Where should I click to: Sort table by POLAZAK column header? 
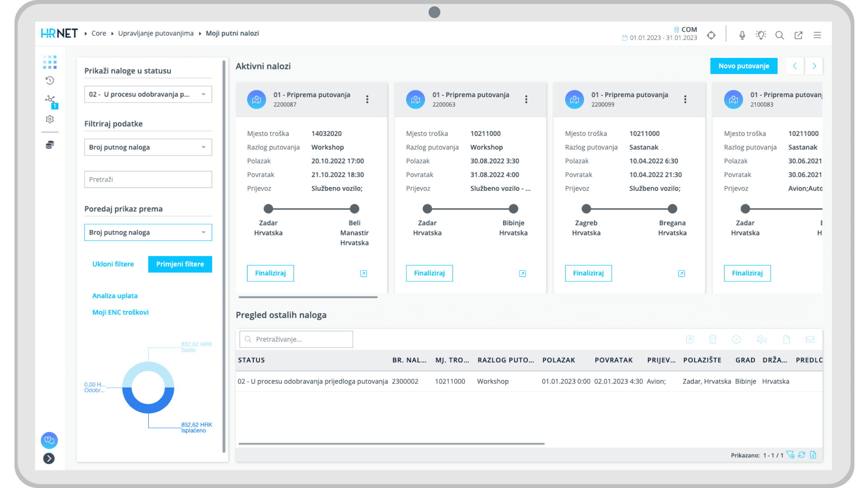click(x=559, y=360)
